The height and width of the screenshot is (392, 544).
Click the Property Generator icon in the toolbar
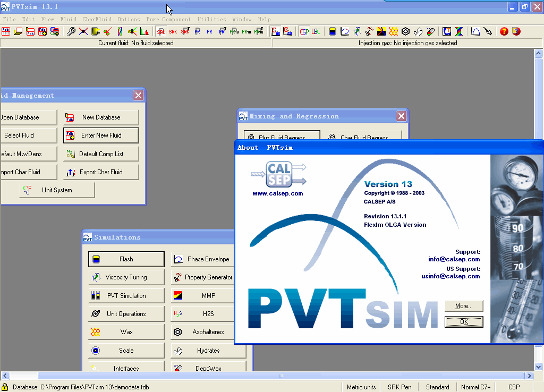point(369,31)
